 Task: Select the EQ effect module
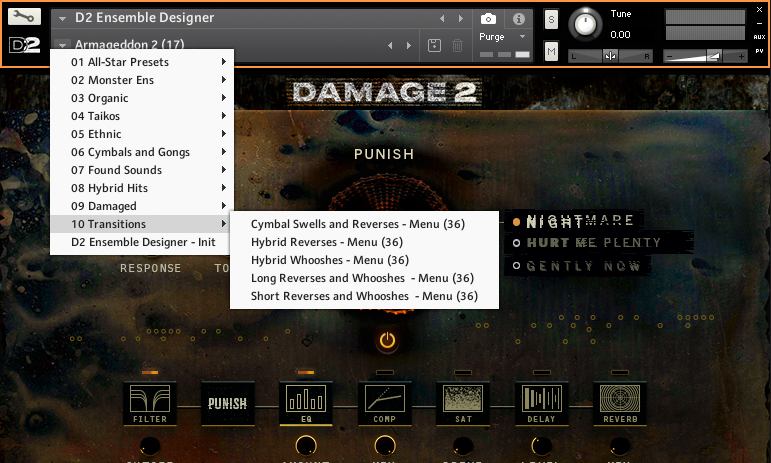click(x=306, y=403)
